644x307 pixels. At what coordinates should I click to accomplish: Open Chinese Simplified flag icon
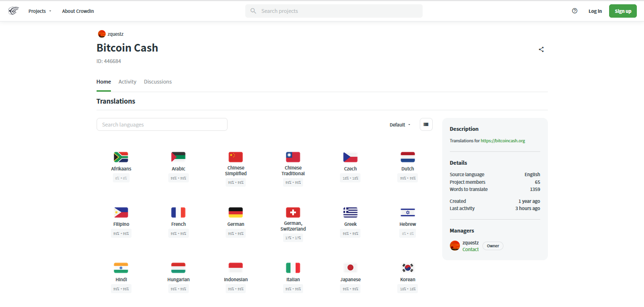pyautogui.click(x=236, y=157)
